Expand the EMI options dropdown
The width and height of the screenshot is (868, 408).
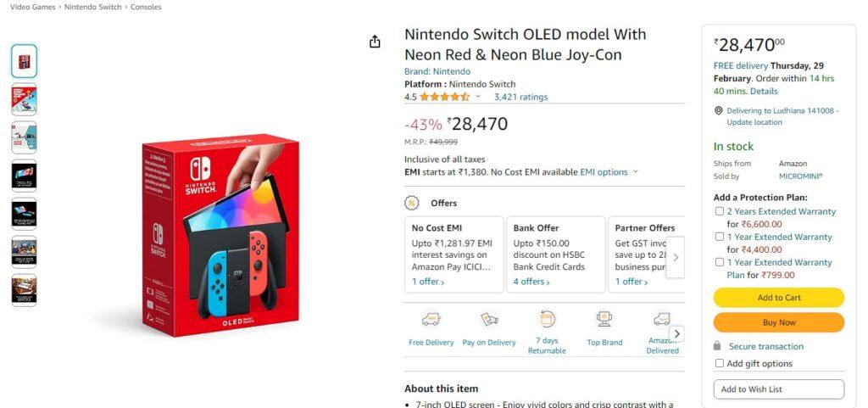tap(635, 172)
